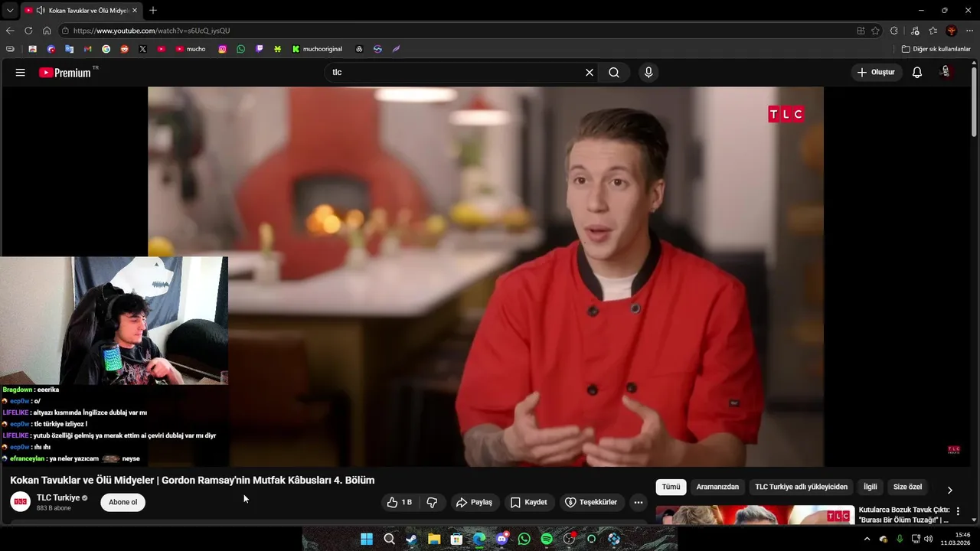Reload the page

(x=28, y=31)
